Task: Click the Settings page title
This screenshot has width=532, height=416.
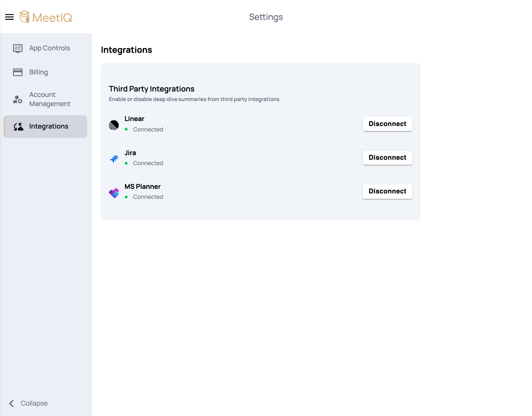Action: click(266, 17)
